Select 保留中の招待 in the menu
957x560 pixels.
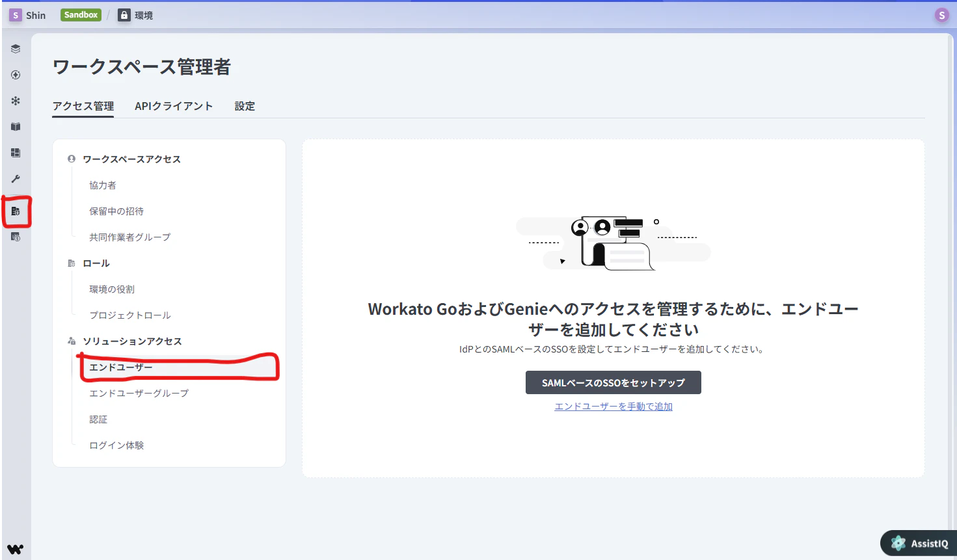[116, 211]
